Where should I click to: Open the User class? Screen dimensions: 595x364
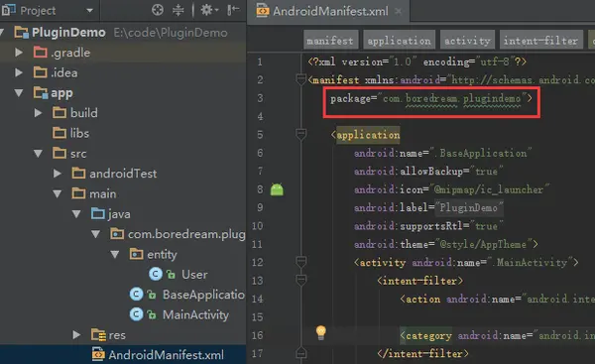coord(194,275)
